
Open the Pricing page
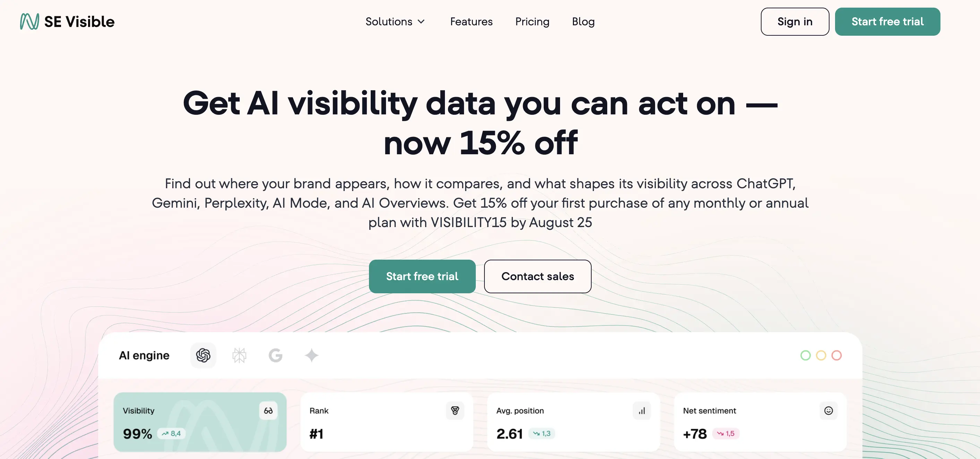click(x=532, y=21)
